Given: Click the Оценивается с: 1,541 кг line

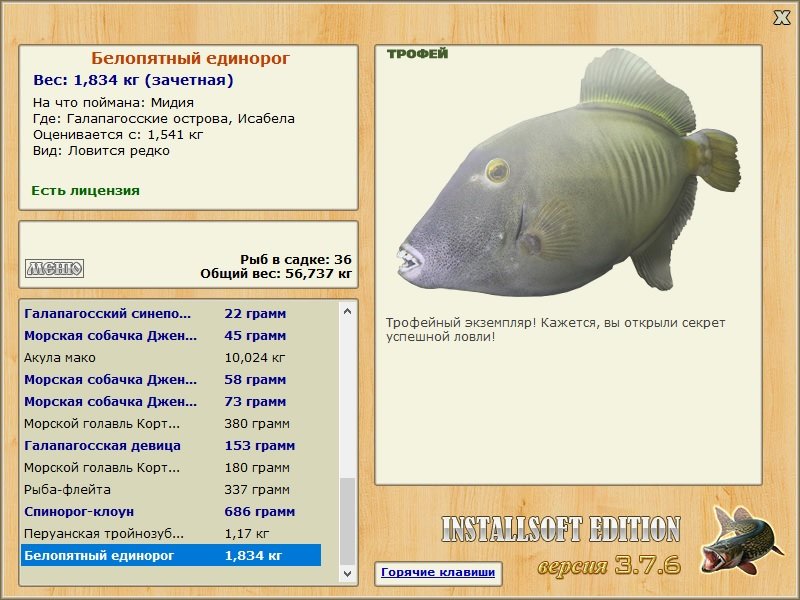Looking at the screenshot, I should click(x=118, y=135).
